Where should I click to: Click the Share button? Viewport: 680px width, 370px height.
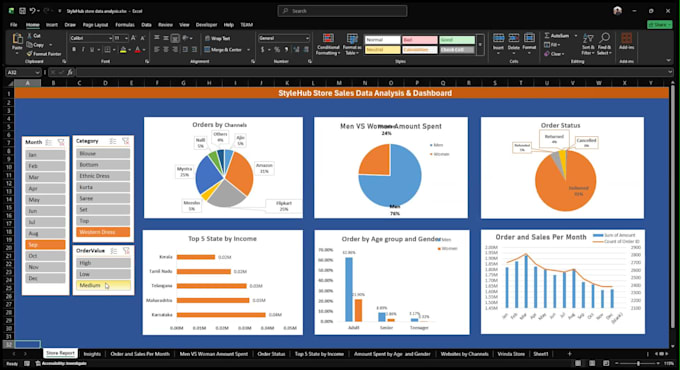click(660, 25)
